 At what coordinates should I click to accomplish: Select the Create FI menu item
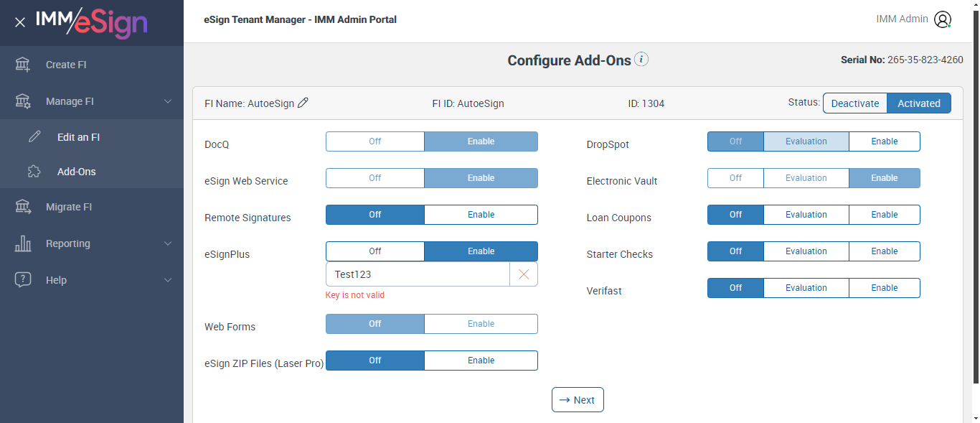point(66,65)
